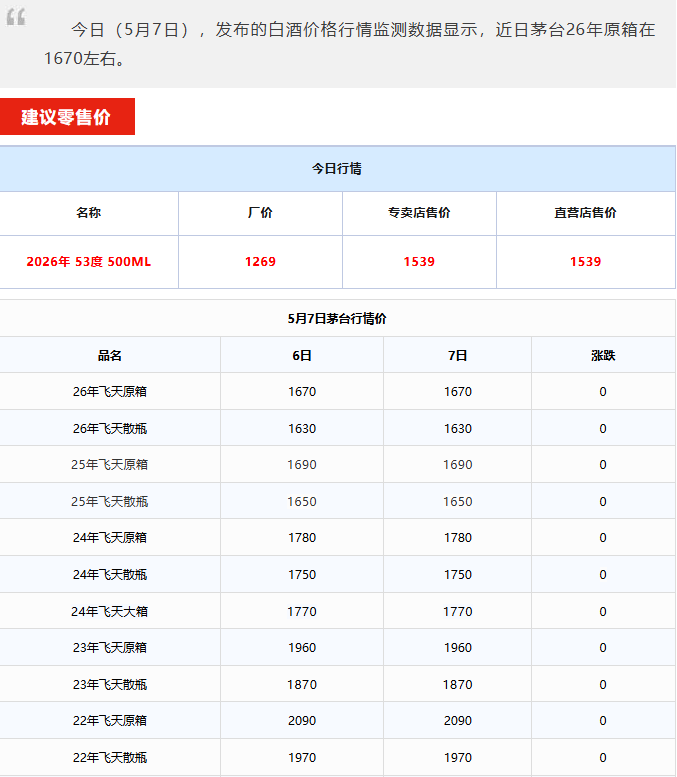Image resolution: width=677 pixels, height=777 pixels.
Task: Select the 23年飞天原箱 row name
Action: pyautogui.click(x=110, y=648)
